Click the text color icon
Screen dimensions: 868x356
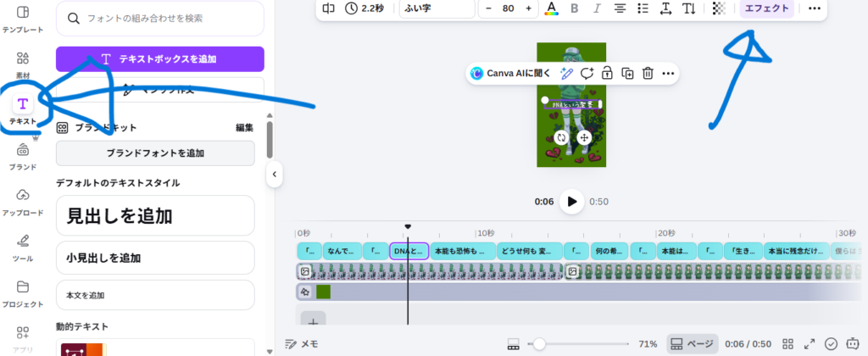(x=552, y=8)
